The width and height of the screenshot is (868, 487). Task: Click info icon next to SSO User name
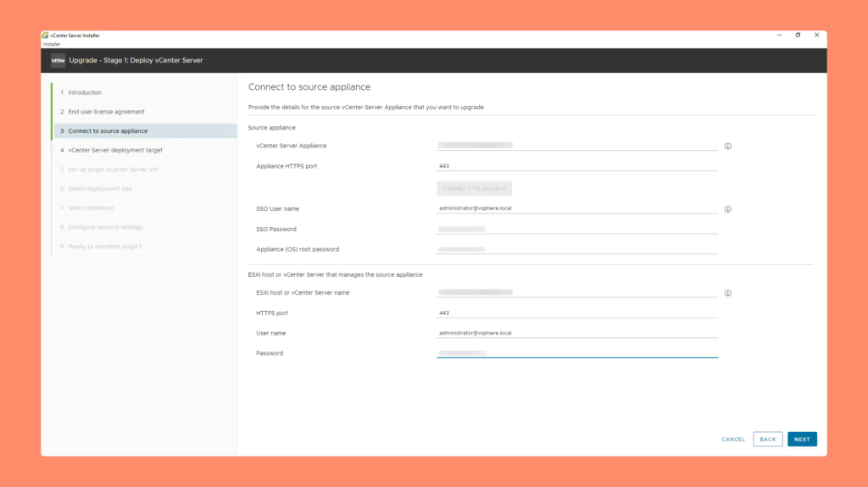[727, 208]
